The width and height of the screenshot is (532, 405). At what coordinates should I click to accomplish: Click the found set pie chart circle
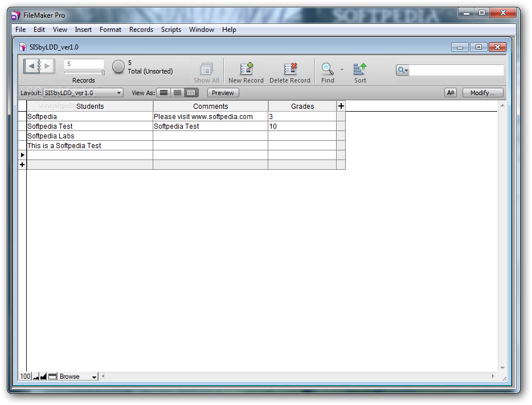(x=118, y=67)
